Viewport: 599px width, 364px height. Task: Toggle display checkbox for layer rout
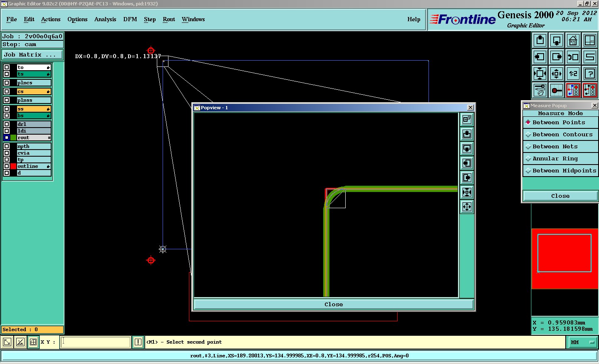(x=7, y=138)
